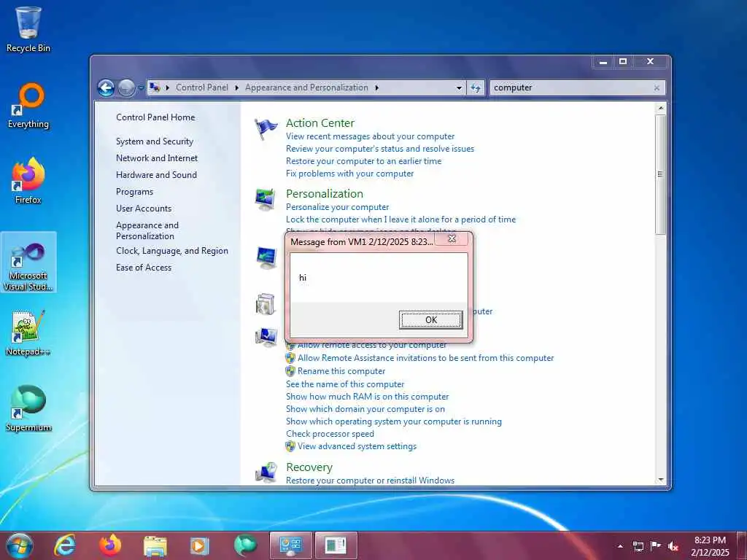
Task: Click Restore your computer to an earlier time
Action: (363, 161)
